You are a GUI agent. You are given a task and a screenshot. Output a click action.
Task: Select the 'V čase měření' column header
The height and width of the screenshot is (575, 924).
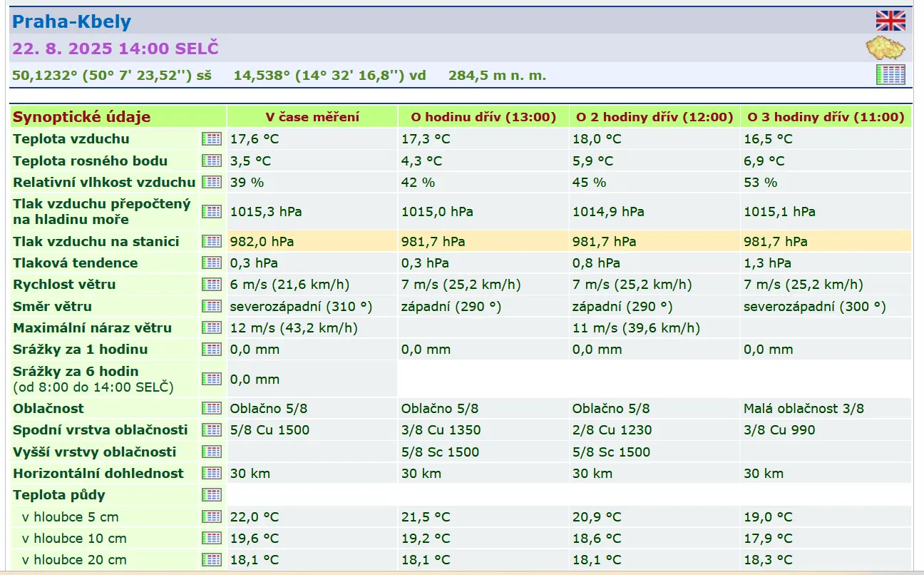[x=312, y=117]
